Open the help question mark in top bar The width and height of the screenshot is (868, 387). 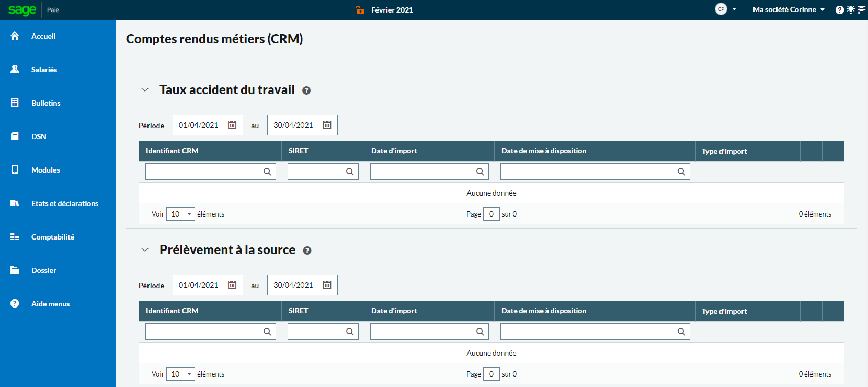(x=840, y=10)
